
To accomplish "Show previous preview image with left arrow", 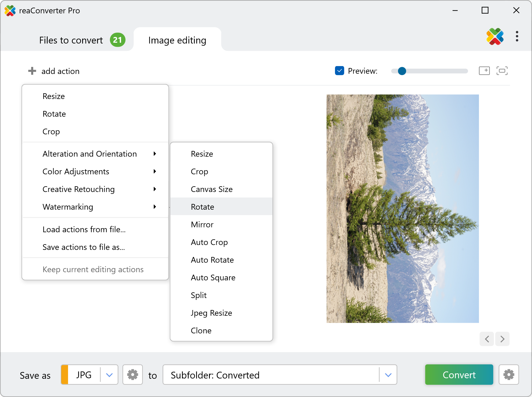I will click(487, 339).
